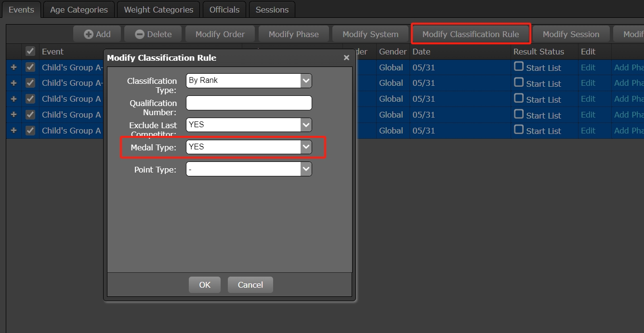Click the Add button with plus icon
The image size is (644, 333).
(x=97, y=34)
